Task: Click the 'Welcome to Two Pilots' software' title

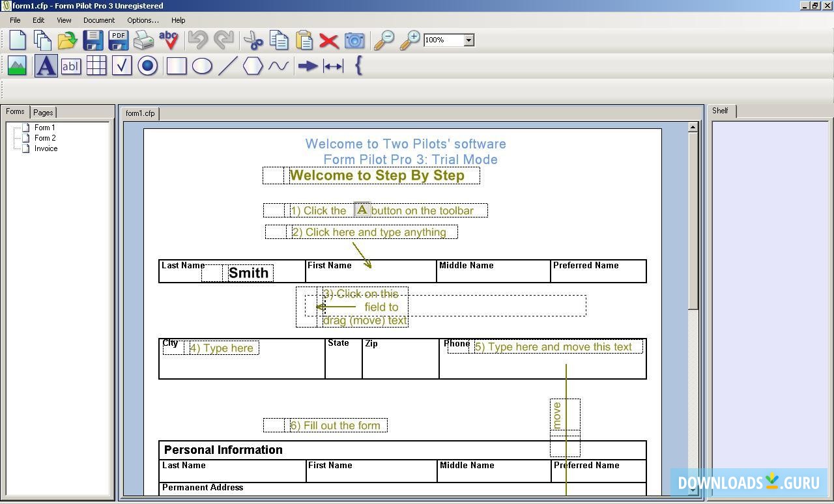Action: pos(406,144)
